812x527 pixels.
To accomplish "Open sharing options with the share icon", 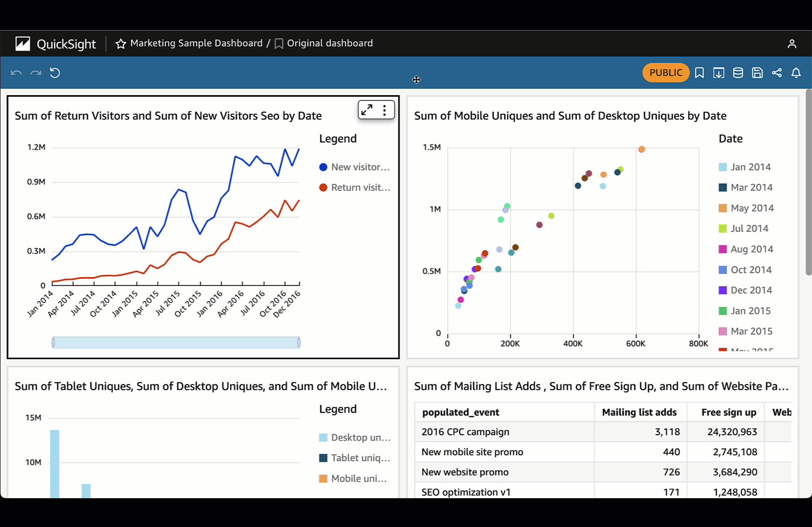I will tap(777, 72).
